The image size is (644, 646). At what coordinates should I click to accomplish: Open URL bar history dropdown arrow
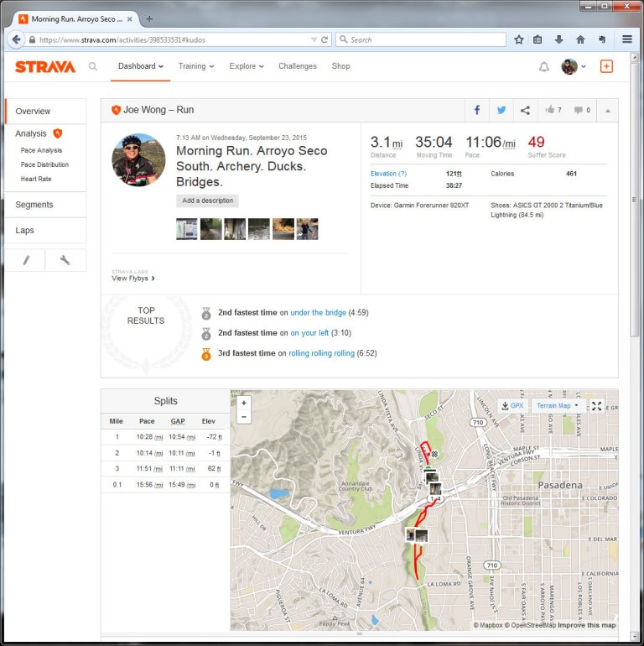[314, 40]
